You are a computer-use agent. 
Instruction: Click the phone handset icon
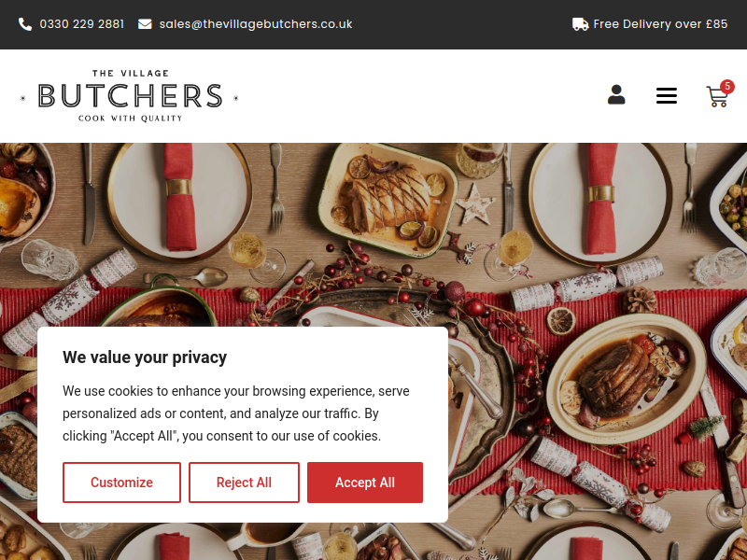tap(25, 24)
